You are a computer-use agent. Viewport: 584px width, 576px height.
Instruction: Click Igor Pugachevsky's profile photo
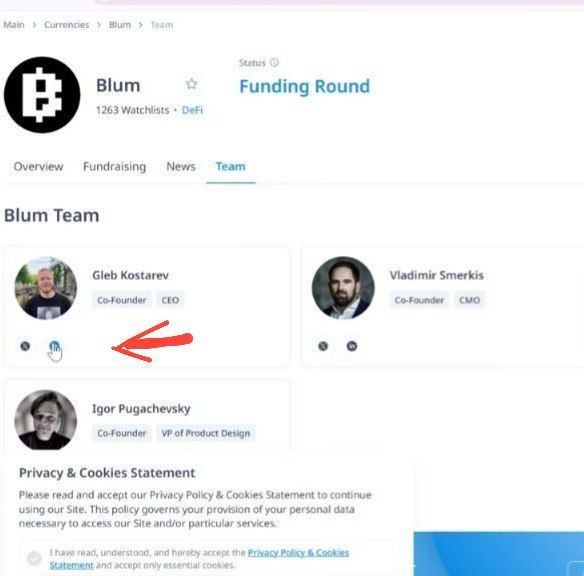click(46, 420)
